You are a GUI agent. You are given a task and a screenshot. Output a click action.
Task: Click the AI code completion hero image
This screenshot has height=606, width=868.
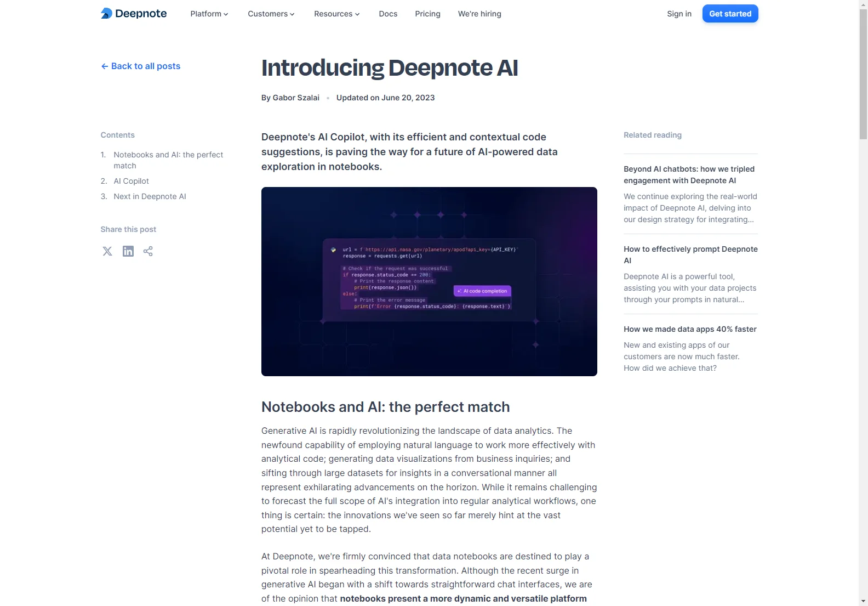pos(429,281)
